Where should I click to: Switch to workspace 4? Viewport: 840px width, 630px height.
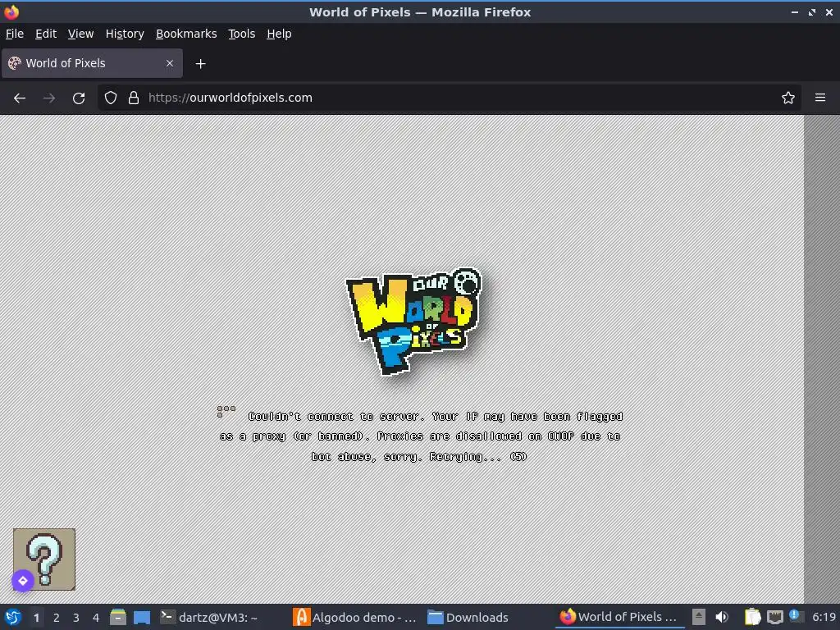(x=96, y=618)
